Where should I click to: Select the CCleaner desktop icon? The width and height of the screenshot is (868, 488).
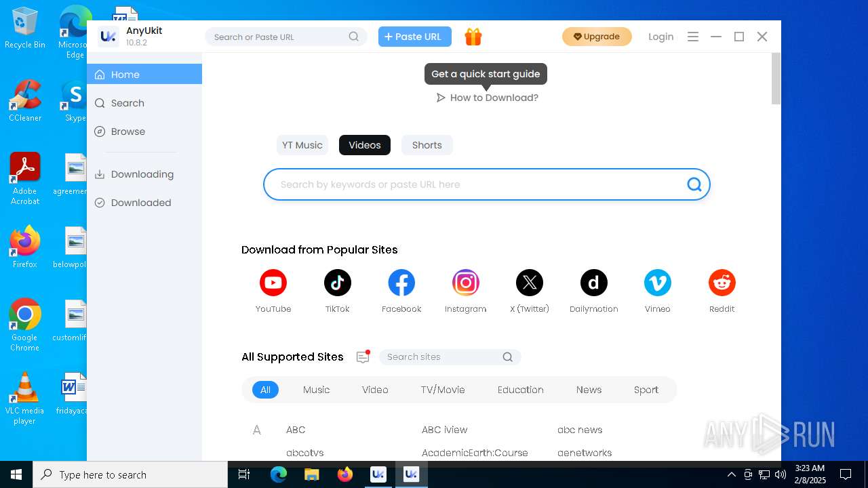pos(24,100)
